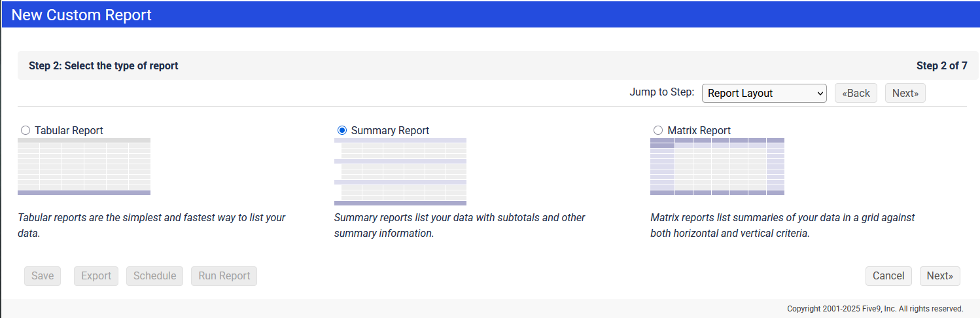Select the Tabular Report radio button
980x318 pixels.
tap(26, 130)
